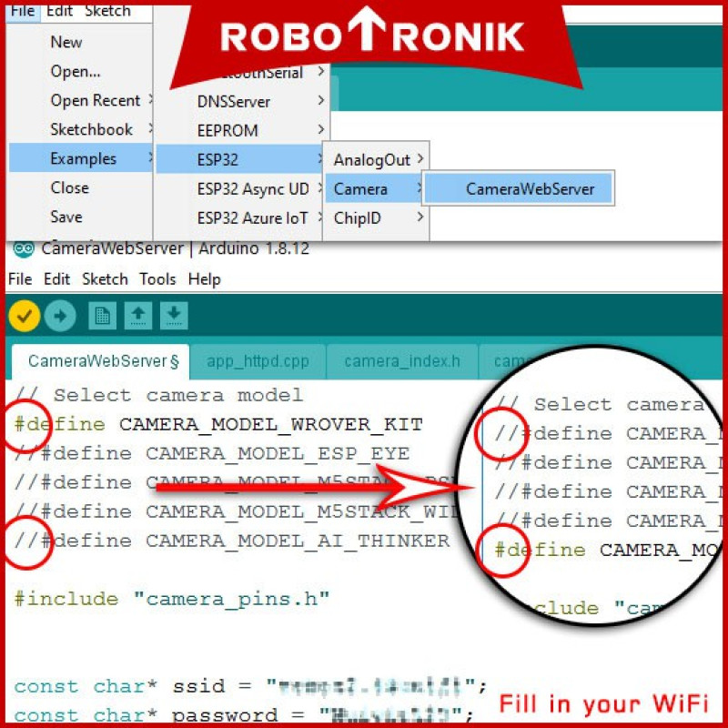
Task: Click the Open sketch up-arrow icon
Action: point(137,316)
